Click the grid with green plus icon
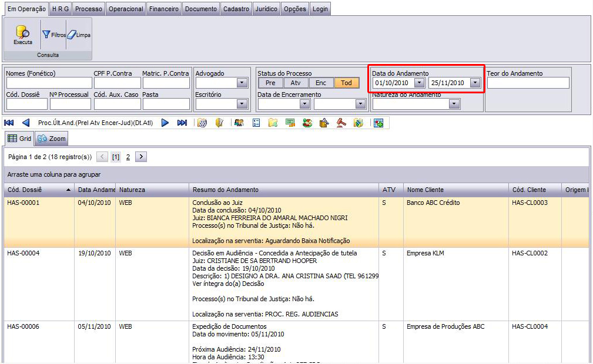Image resolution: width=593 pixels, height=364 pixels. [x=378, y=123]
